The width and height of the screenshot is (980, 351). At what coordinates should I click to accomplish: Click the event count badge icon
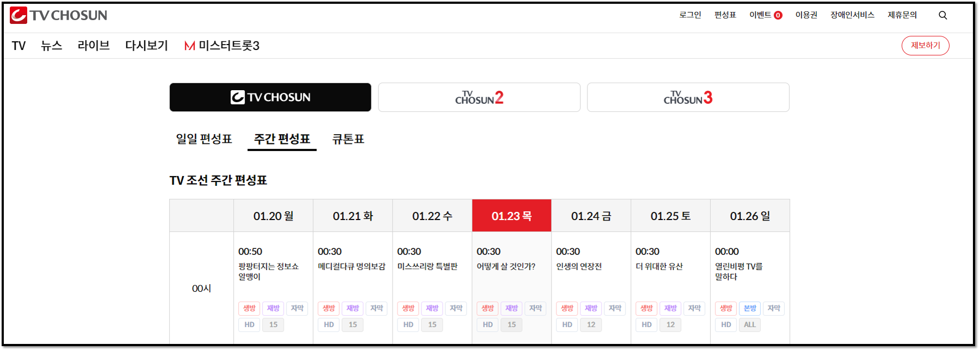778,15
